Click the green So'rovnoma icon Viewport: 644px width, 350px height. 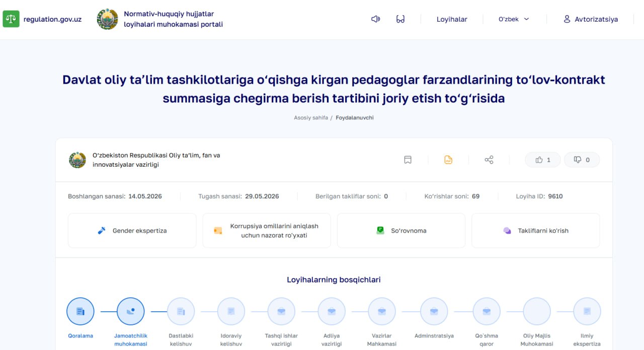click(x=380, y=231)
